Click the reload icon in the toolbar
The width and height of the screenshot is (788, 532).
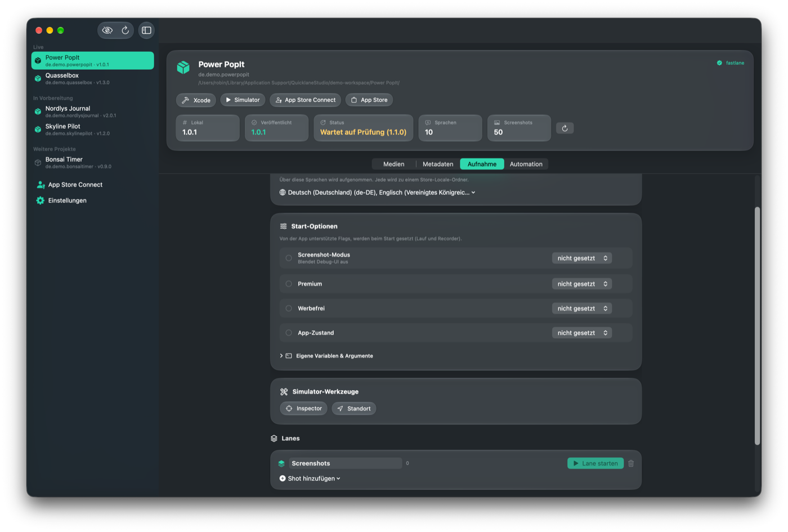(x=126, y=30)
